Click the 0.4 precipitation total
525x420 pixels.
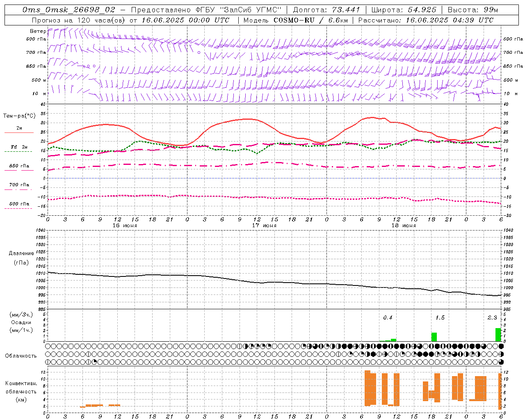(x=388, y=318)
